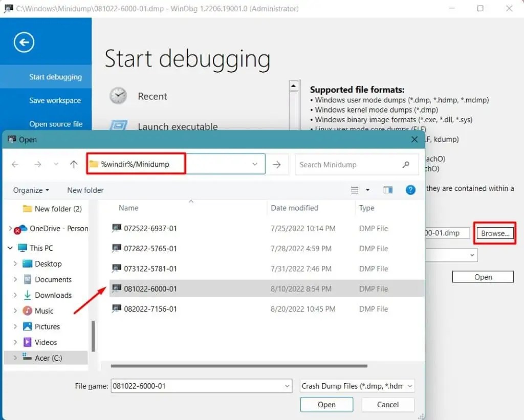Screen dimensions: 524x420
Task: Click the Help question mark in Open dialog
Action: click(410, 190)
